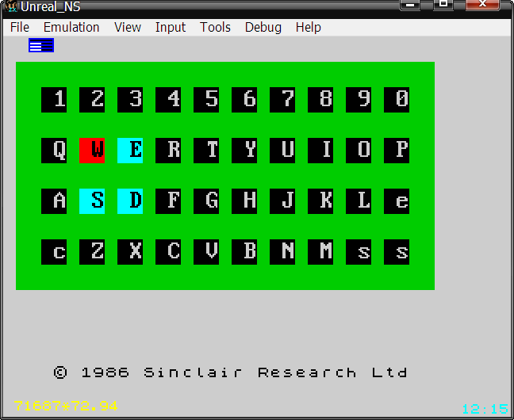Open the File menu
The image size is (514, 420).
(20, 27)
